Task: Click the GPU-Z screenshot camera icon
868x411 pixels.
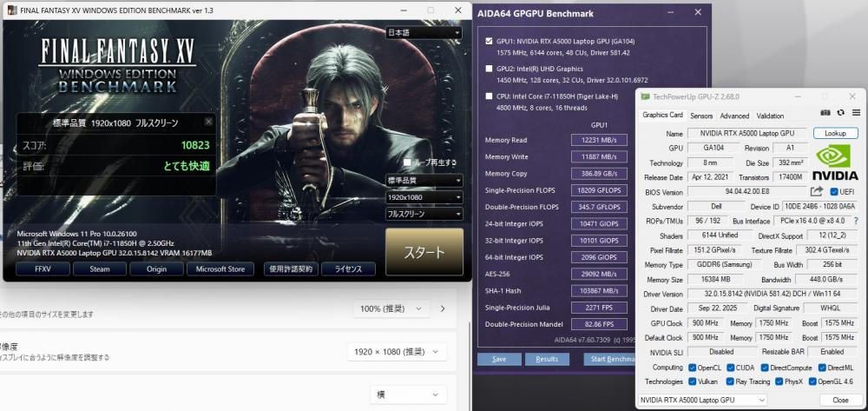Action: 825,115
